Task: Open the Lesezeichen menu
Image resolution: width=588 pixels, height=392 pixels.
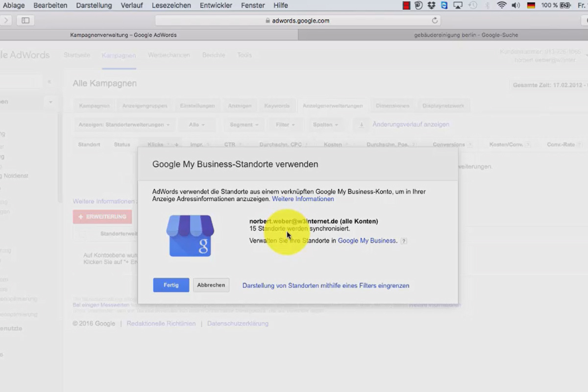Action: pyautogui.click(x=171, y=5)
